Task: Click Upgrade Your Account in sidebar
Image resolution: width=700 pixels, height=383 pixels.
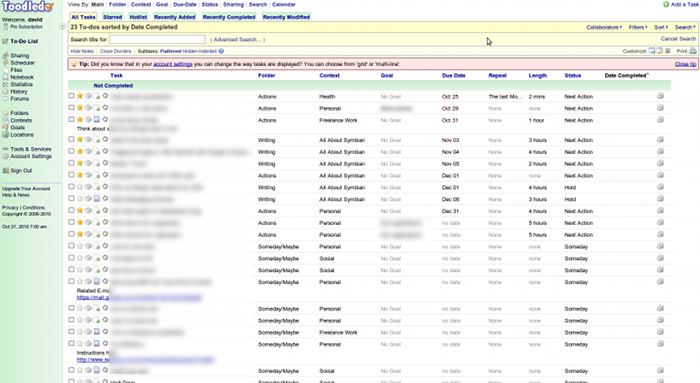Action: point(26,189)
